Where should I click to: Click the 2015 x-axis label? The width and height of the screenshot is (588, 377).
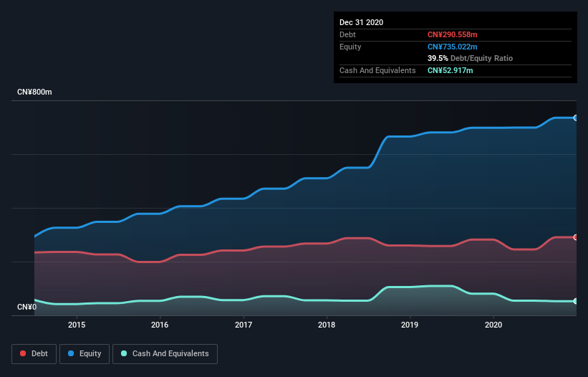(77, 325)
